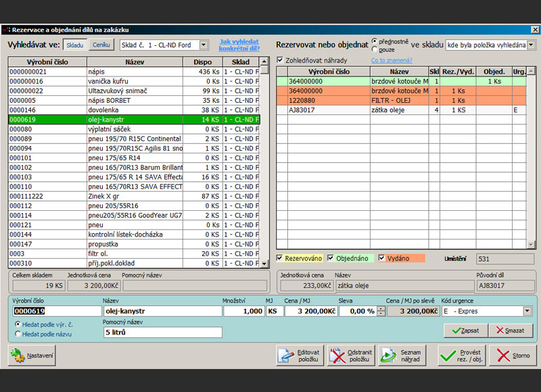Select the stock row 'vanička kufru'

[134, 81]
